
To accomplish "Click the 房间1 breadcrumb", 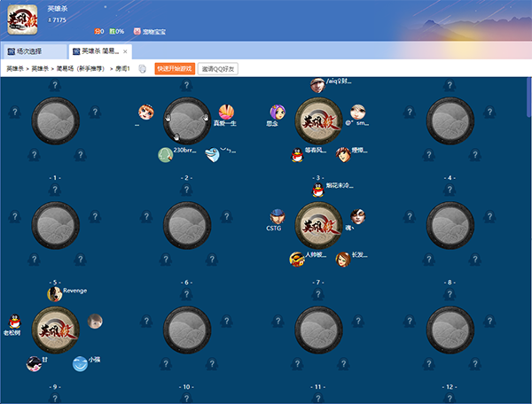I will tap(122, 69).
